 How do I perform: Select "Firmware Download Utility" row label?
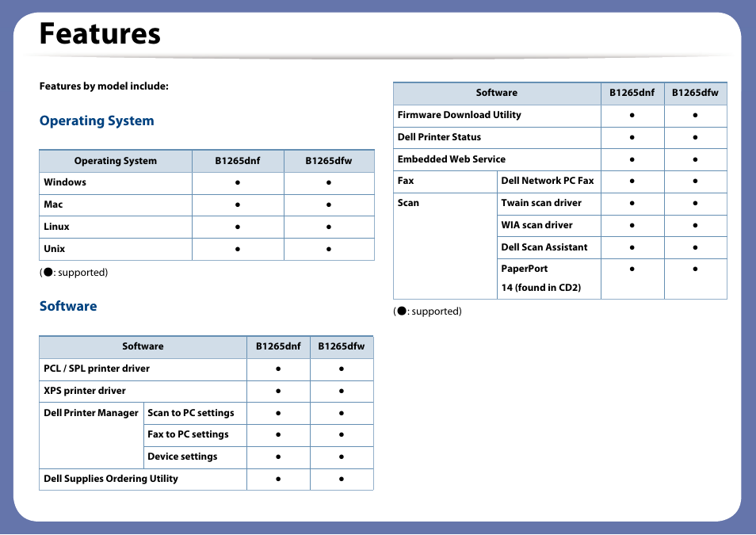point(459,115)
